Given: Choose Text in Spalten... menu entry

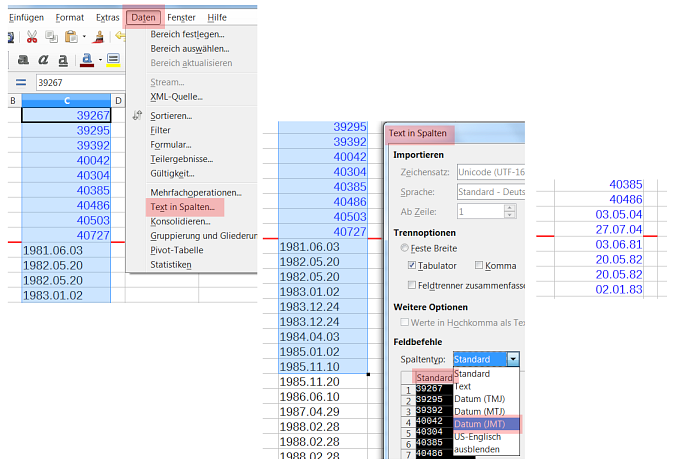Looking at the screenshot, I should pyautogui.click(x=183, y=207).
